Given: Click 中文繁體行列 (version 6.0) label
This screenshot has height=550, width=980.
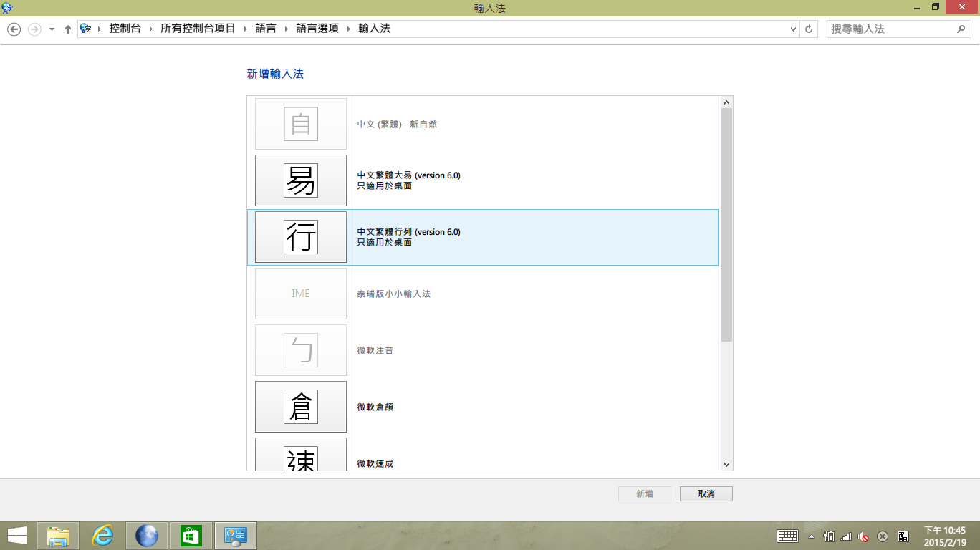Looking at the screenshot, I should (x=409, y=232).
